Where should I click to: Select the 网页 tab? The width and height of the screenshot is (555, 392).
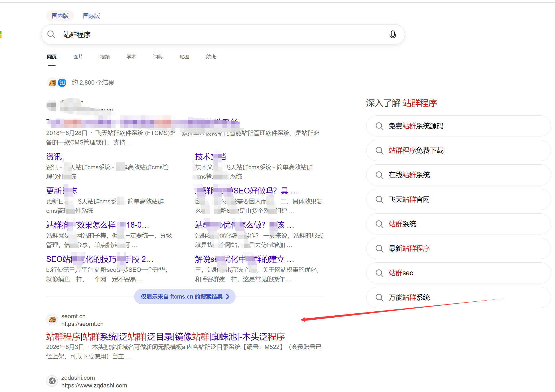[x=52, y=57]
